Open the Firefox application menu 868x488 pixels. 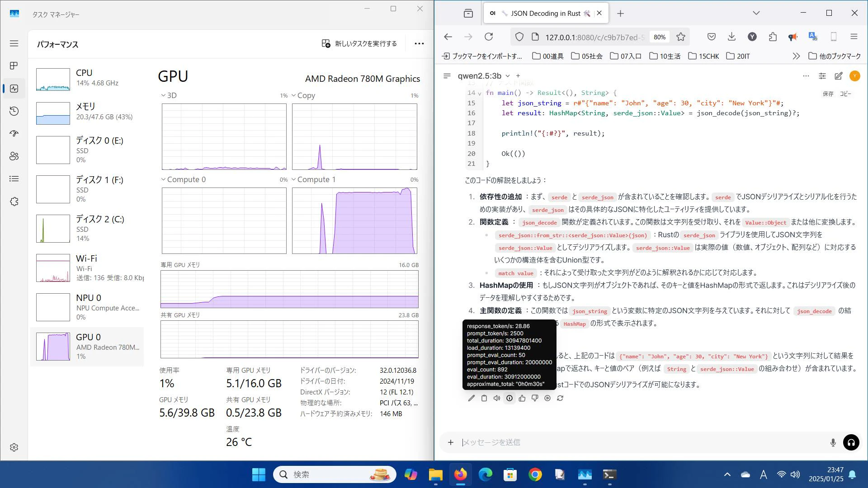(854, 37)
